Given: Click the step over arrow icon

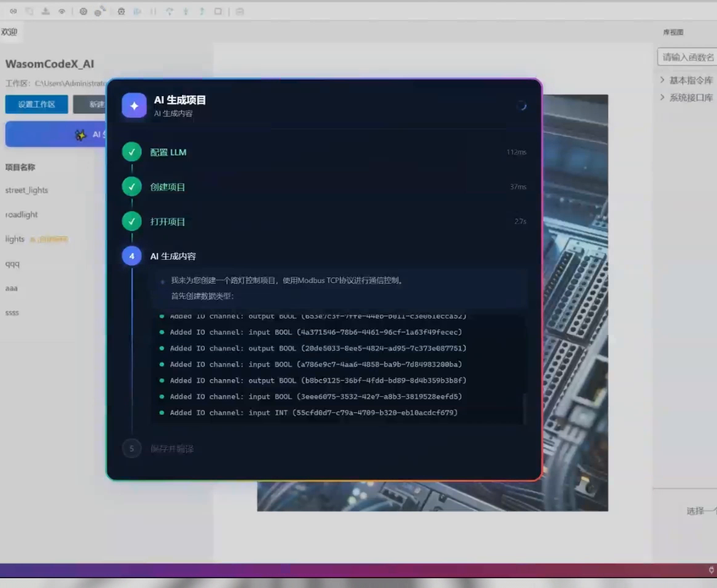Looking at the screenshot, I should coord(170,12).
